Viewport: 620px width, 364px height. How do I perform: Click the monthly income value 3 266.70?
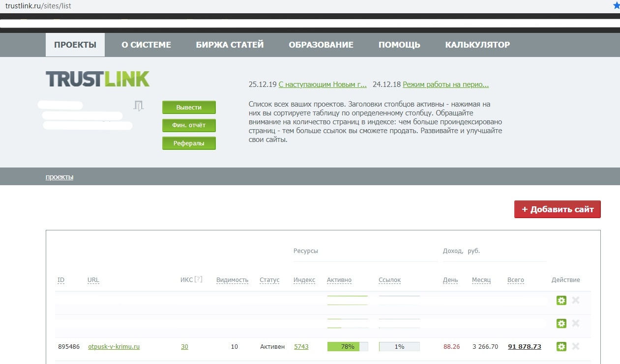(485, 347)
